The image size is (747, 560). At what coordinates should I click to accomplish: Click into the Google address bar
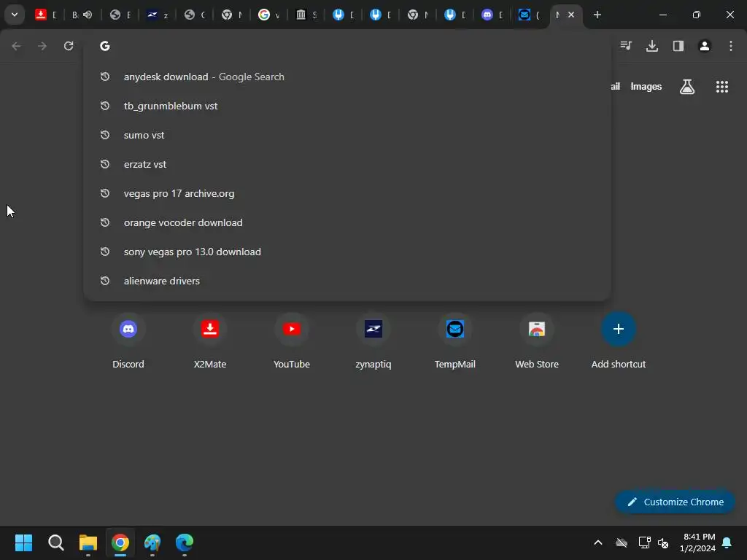point(347,46)
